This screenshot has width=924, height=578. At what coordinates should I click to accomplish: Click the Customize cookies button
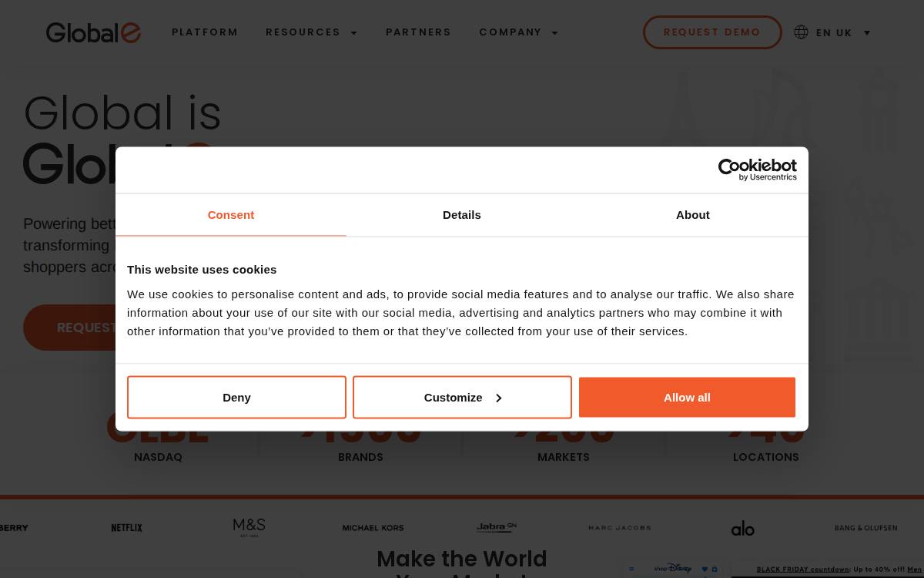pyautogui.click(x=462, y=398)
